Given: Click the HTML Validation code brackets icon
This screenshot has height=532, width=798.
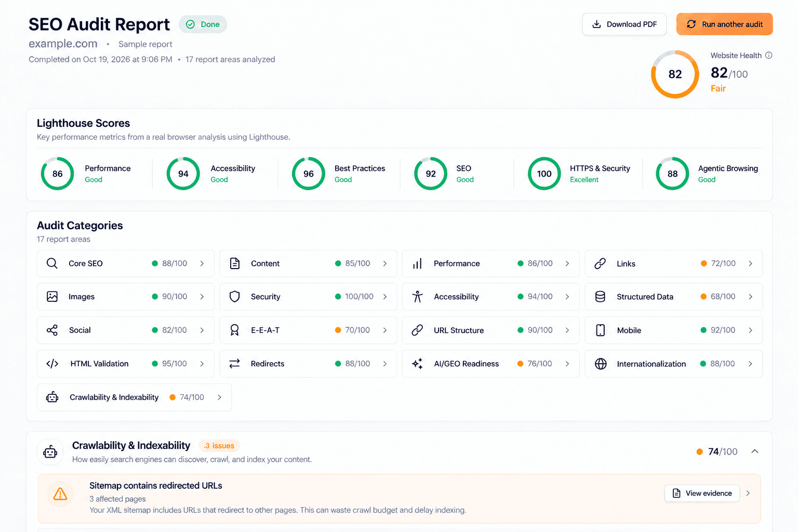Looking at the screenshot, I should tap(52, 364).
